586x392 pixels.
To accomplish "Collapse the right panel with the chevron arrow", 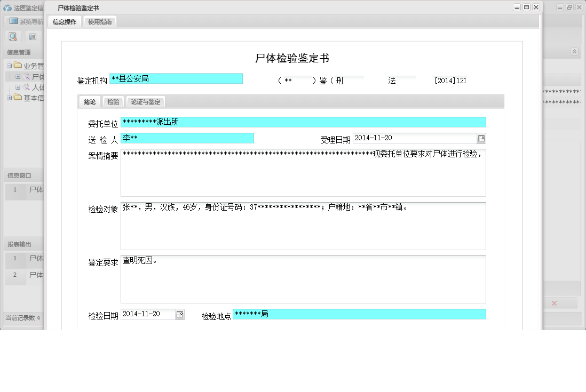I will point(574,51).
